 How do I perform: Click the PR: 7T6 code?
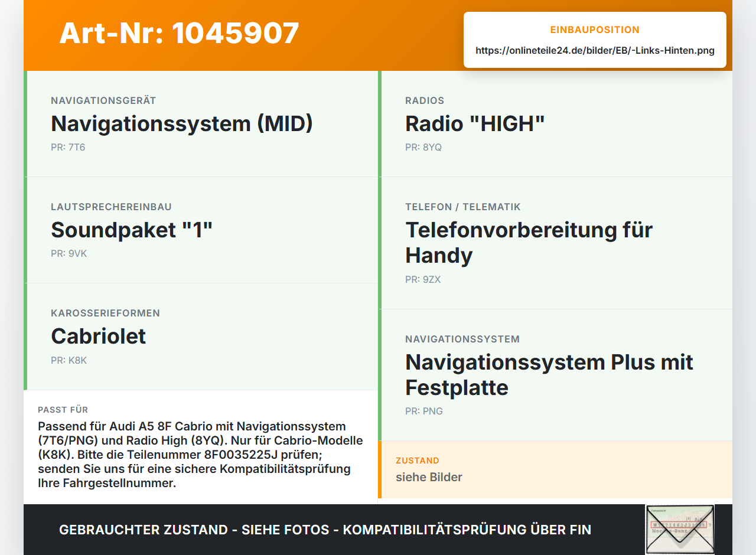point(68,147)
